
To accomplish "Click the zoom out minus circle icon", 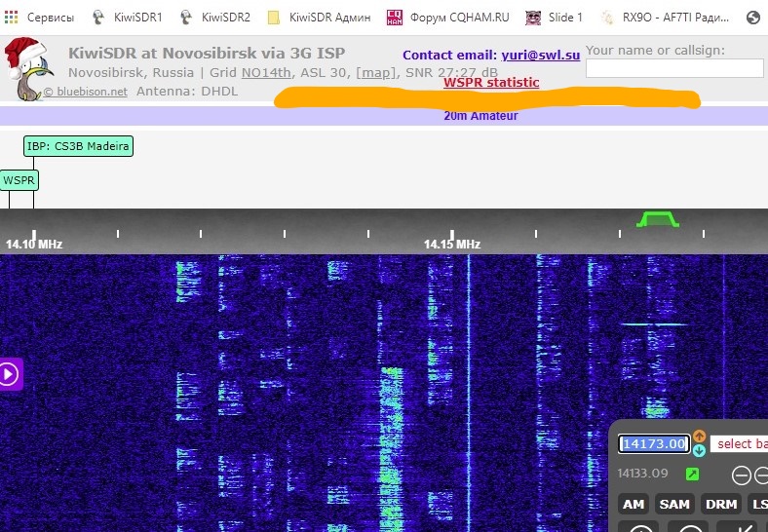I will coord(742,475).
